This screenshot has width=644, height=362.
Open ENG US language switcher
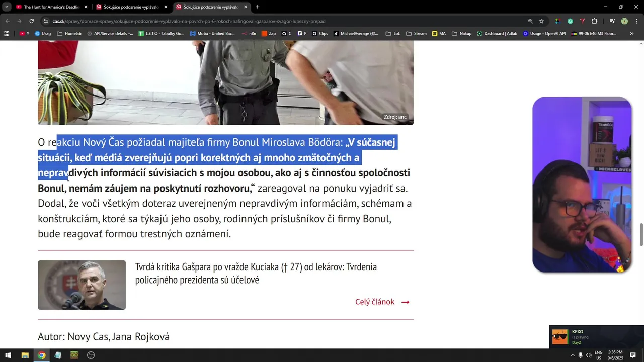point(599,355)
